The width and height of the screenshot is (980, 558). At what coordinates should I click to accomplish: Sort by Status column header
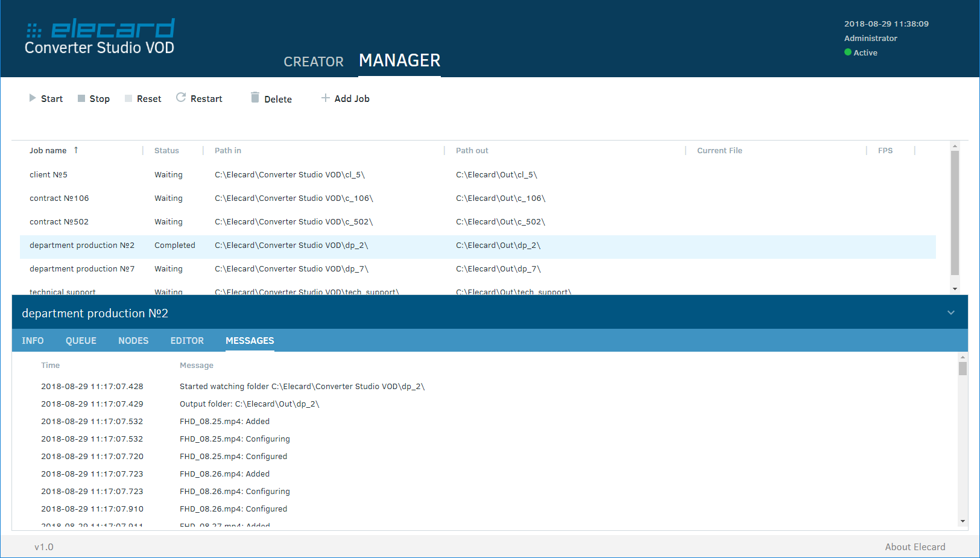tap(166, 151)
